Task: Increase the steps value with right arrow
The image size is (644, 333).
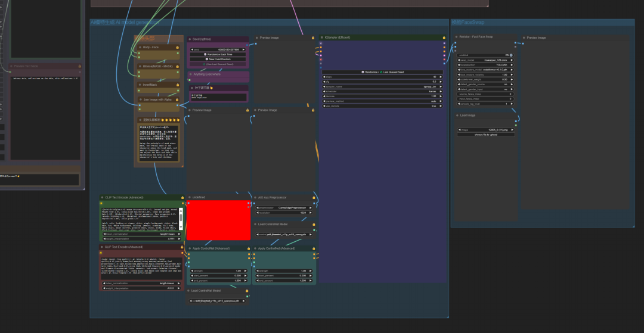Action: 441,77
